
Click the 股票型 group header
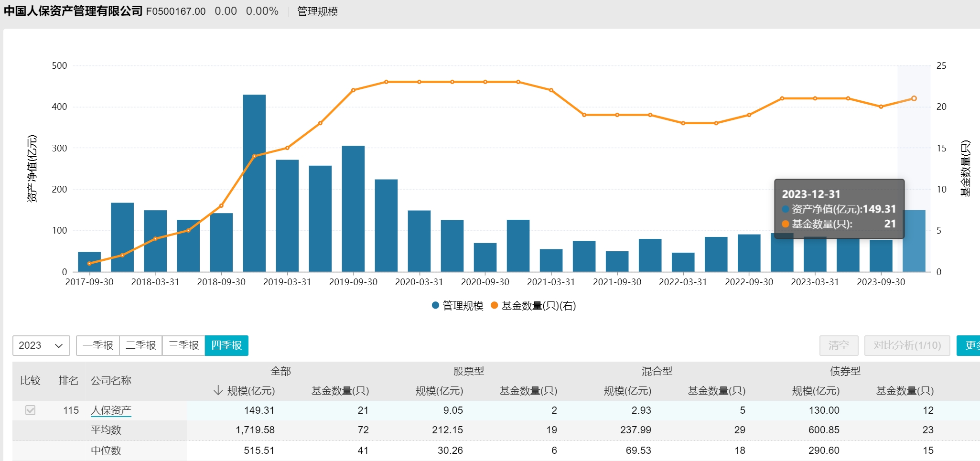(469, 371)
